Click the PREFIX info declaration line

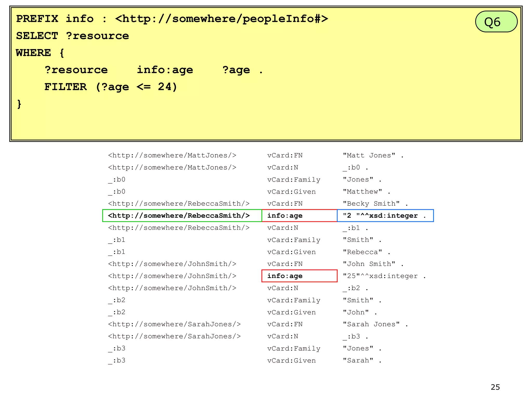pyautogui.click(x=172, y=19)
